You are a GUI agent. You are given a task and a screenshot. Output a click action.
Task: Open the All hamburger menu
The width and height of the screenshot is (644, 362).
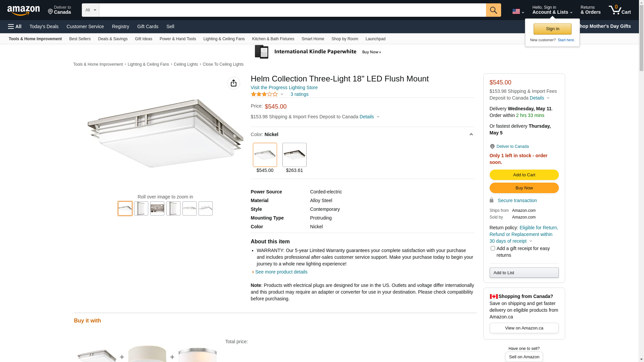pos(15,26)
